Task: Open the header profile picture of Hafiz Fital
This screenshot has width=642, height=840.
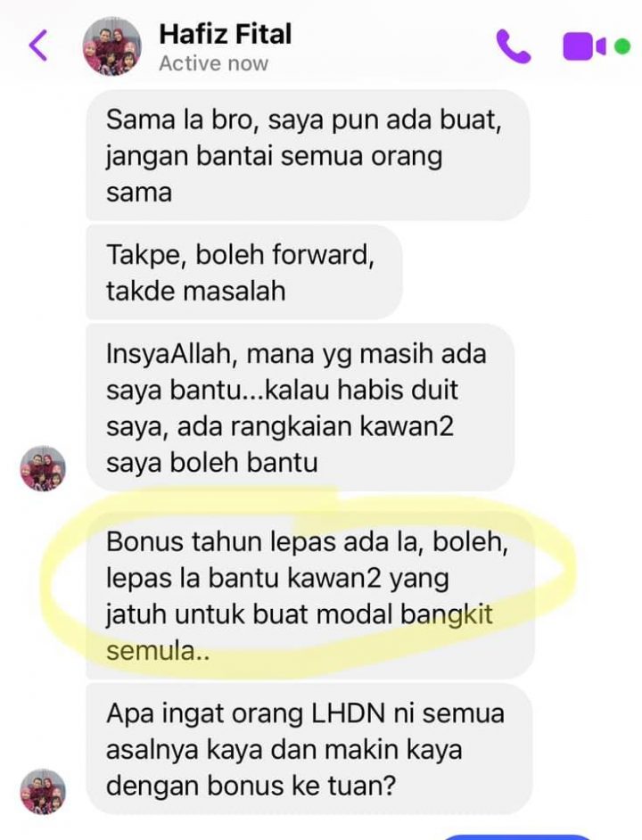Action: point(112,46)
